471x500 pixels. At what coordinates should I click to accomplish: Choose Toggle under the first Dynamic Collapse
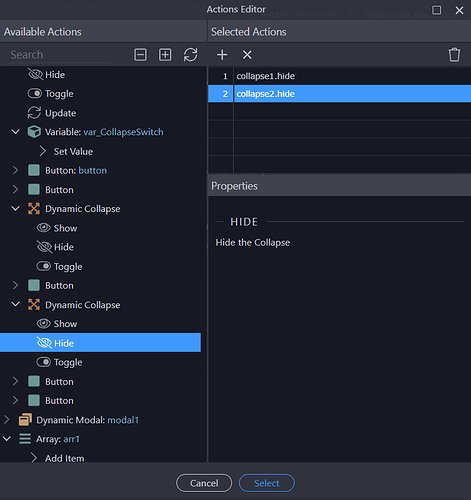coord(68,266)
